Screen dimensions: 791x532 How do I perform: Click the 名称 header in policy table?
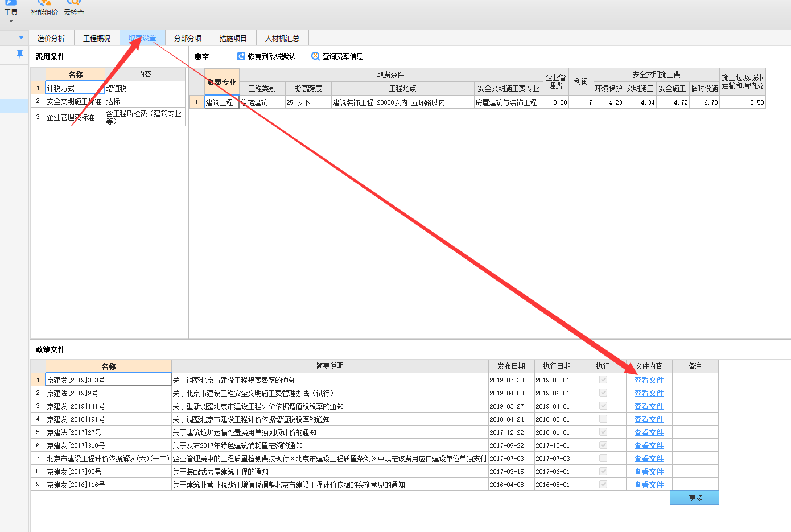click(109, 366)
